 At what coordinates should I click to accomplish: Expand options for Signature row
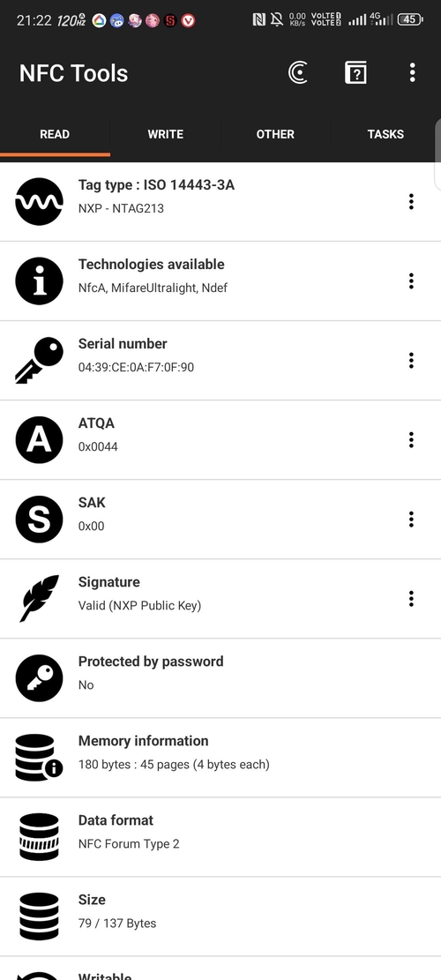[411, 599]
